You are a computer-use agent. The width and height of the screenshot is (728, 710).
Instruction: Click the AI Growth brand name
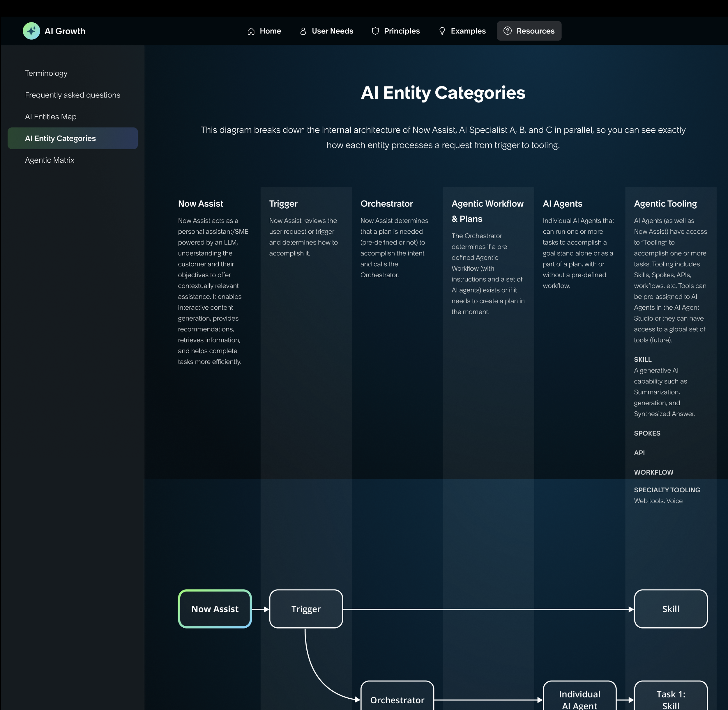click(x=65, y=31)
